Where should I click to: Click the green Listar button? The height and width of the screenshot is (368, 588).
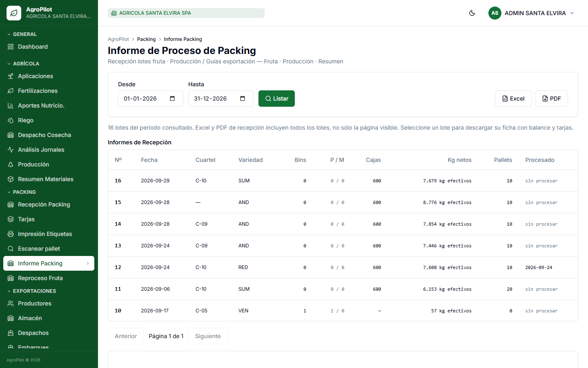tap(276, 99)
